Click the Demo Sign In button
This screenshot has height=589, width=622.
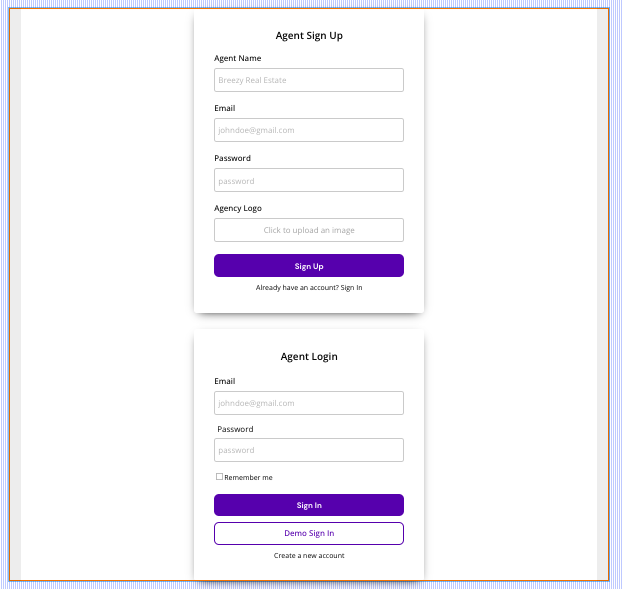pyautogui.click(x=308, y=533)
